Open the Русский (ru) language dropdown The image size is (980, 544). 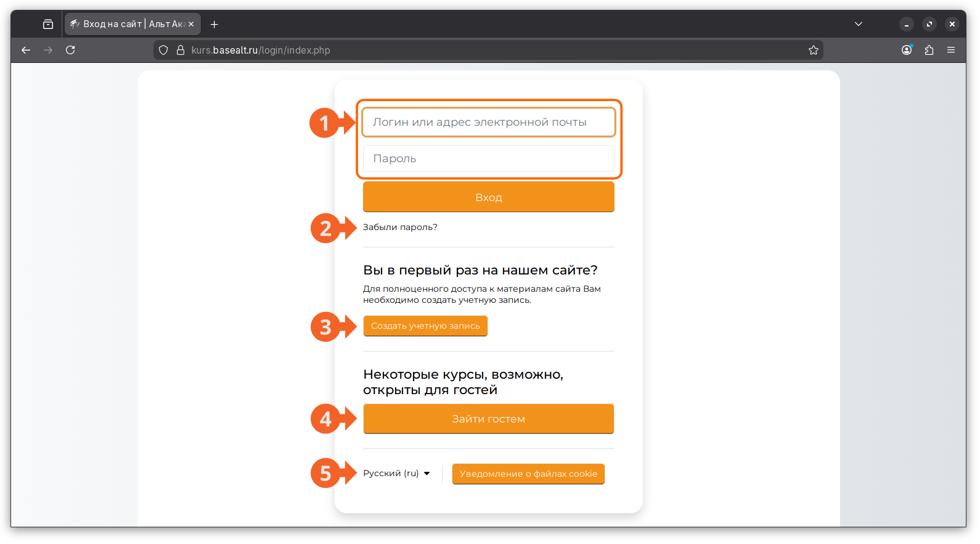396,473
